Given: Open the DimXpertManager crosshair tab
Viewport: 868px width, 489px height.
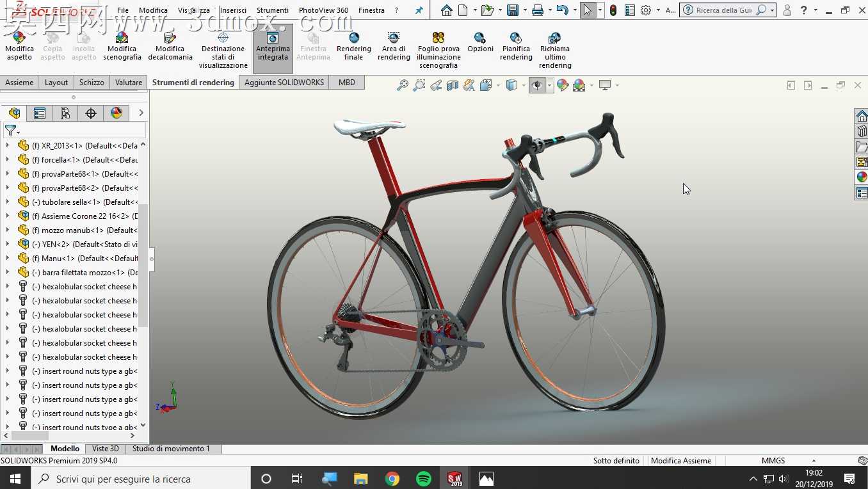Looking at the screenshot, I should pyautogui.click(x=91, y=113).
